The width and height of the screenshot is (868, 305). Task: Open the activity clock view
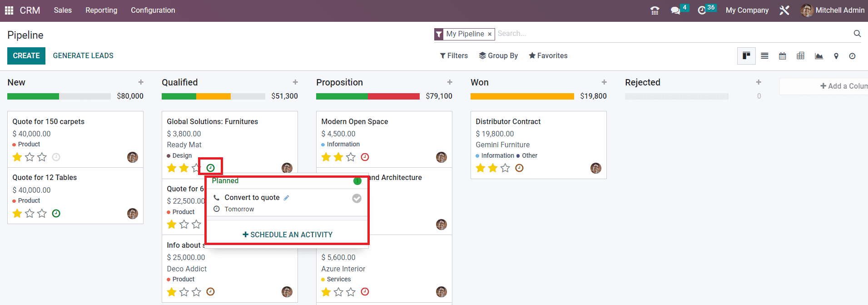[x=852, y=56]
